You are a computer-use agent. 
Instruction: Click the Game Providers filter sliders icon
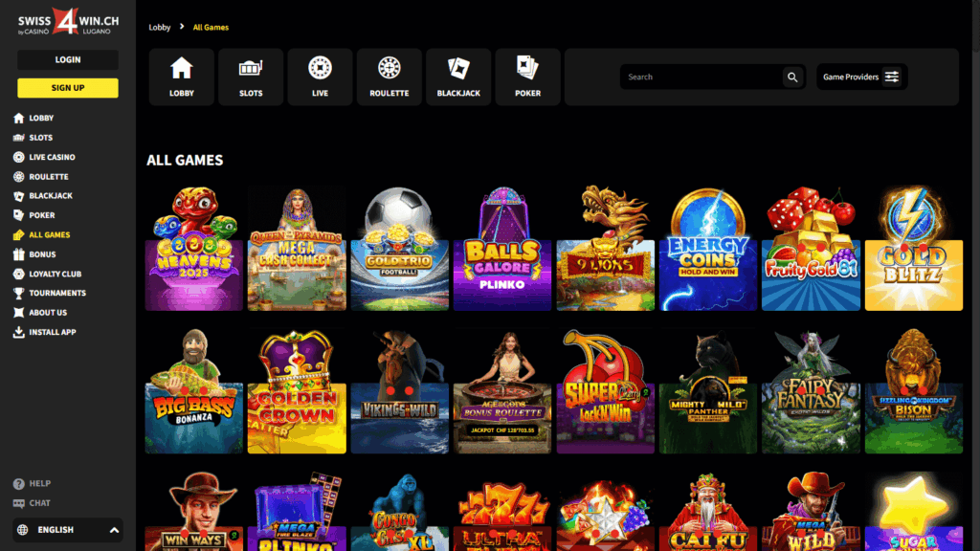pyautogui.click(x=892, y=77)
